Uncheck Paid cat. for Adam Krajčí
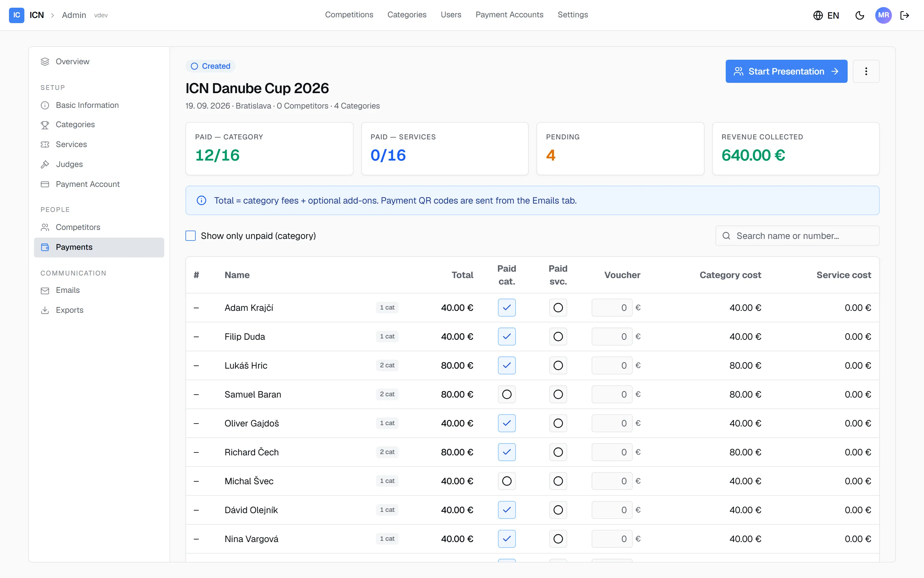Image resolution: width=924 pixels, height=578 pixels. point(507,307)
